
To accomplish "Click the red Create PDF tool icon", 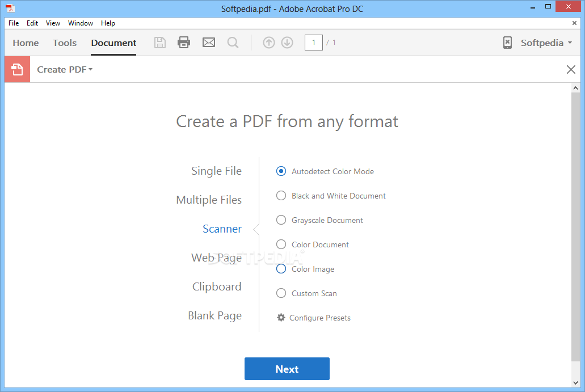I will point(17,69).
